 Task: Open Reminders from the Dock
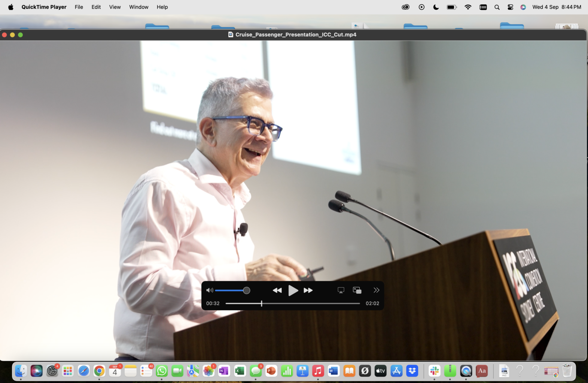(x=146, y=371)
